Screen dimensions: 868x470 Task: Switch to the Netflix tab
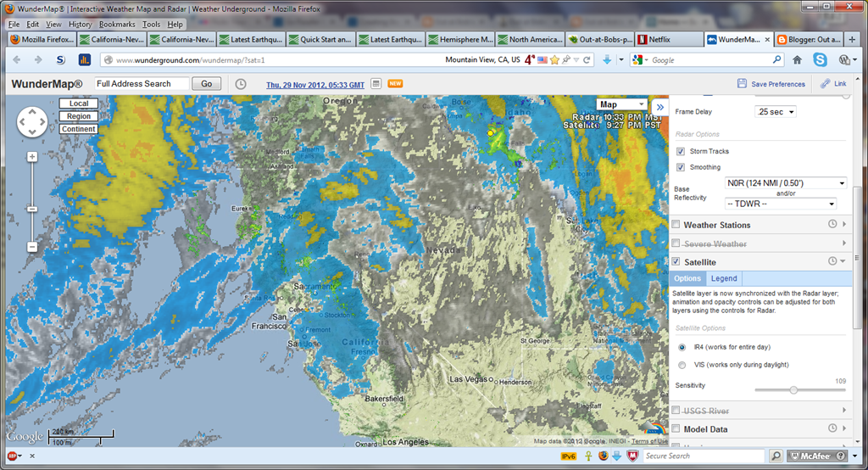[668, 39]
